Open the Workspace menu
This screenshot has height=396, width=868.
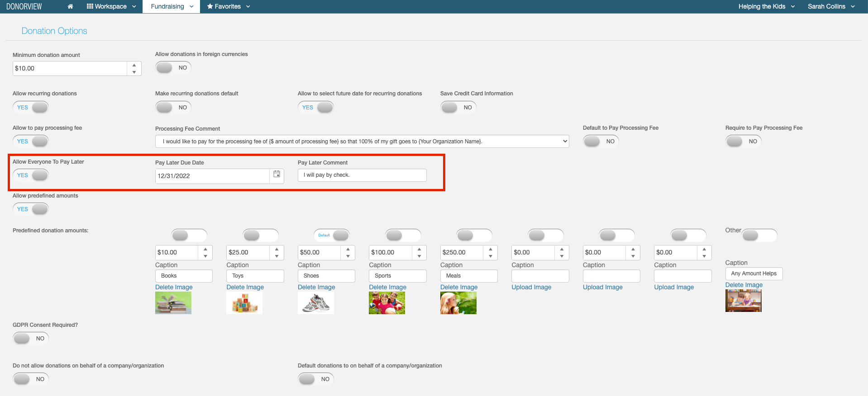tap(111, 6)
